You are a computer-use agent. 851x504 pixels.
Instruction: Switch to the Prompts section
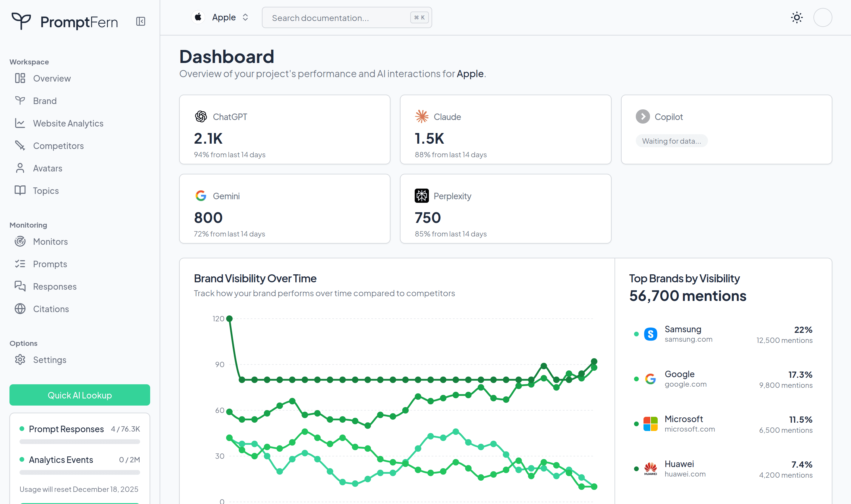pyautogui.click(x=50, y=264)
